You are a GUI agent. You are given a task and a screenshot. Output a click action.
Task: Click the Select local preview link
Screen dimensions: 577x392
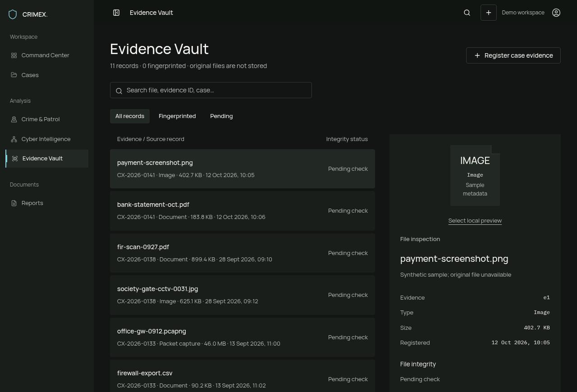[475, 221]
